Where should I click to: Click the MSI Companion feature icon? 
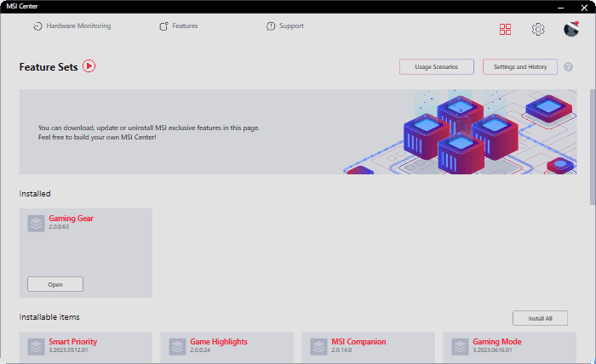tap(318, 347)
